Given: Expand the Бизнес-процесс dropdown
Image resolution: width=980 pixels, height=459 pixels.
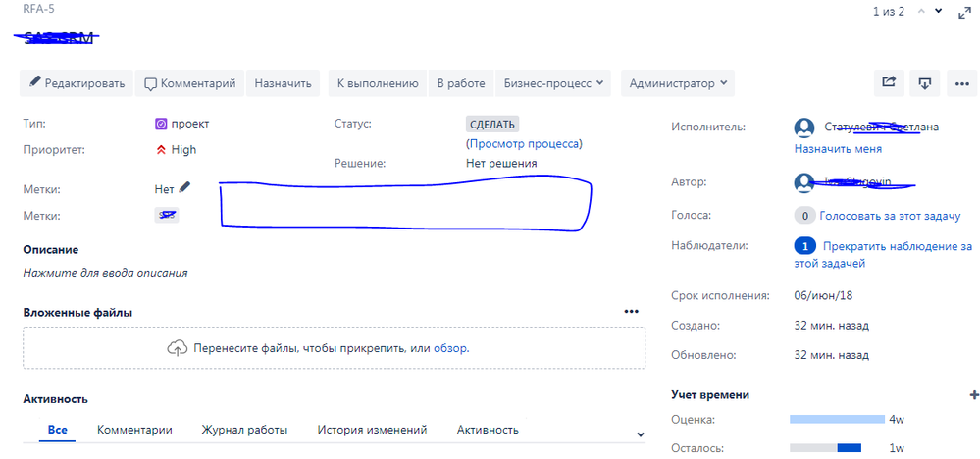Looking at the screenshot, I should tap(555, 83).
